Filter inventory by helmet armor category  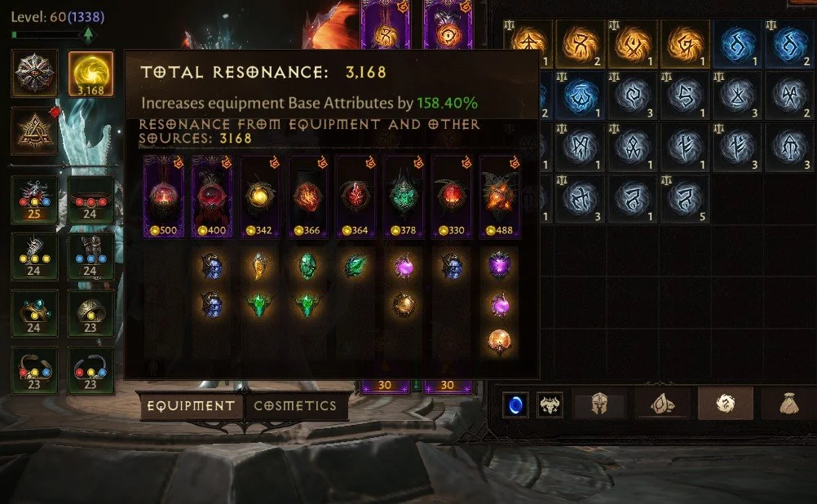[x=599, y=404]
